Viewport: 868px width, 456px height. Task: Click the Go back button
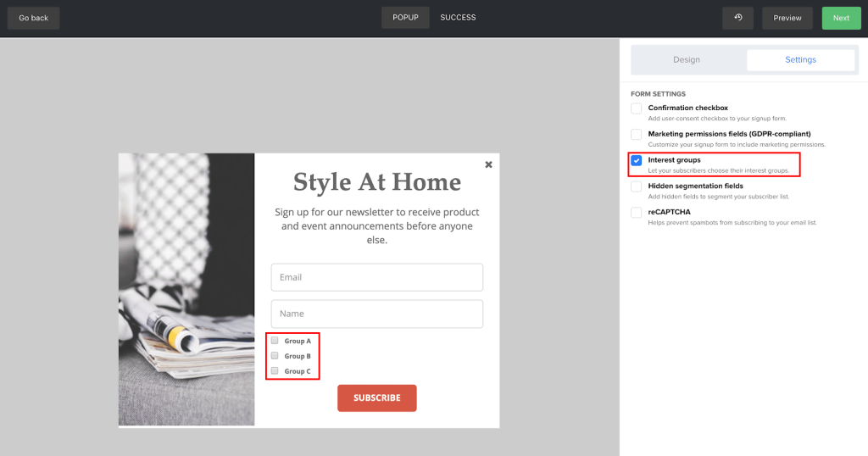pos(34,18)
